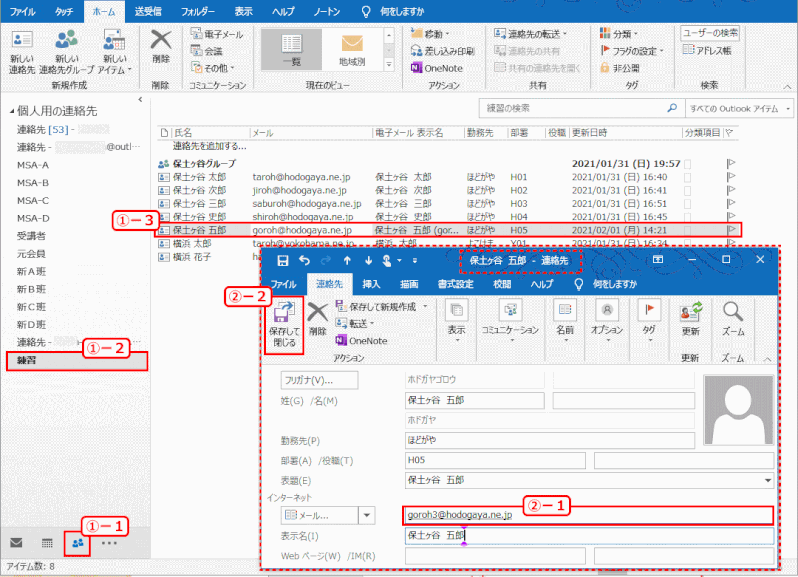798x577 pixels.
Task: Switch to Mail using the envelope icon
Action: pos(16,542)
